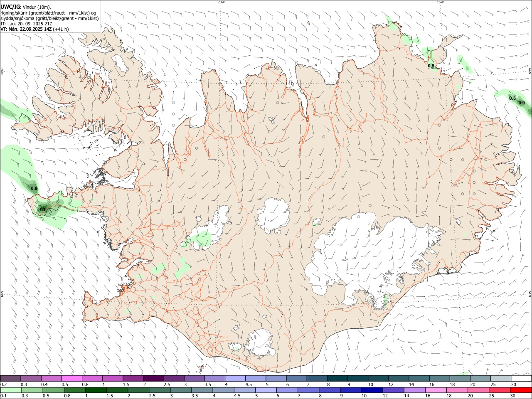This screenshot has height=399, width=532.
Task: Click the upper-row light grey swatch, 25 to 30
Action: 500,379
